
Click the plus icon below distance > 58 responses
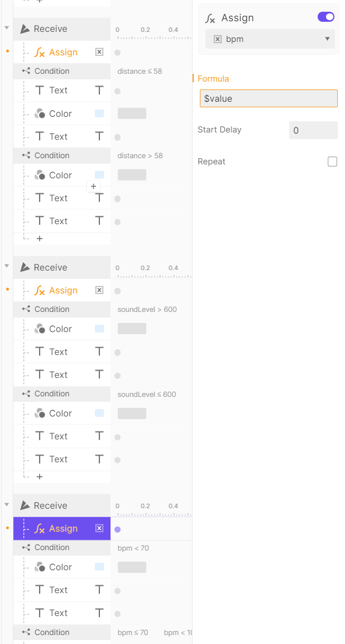[40, 239]
